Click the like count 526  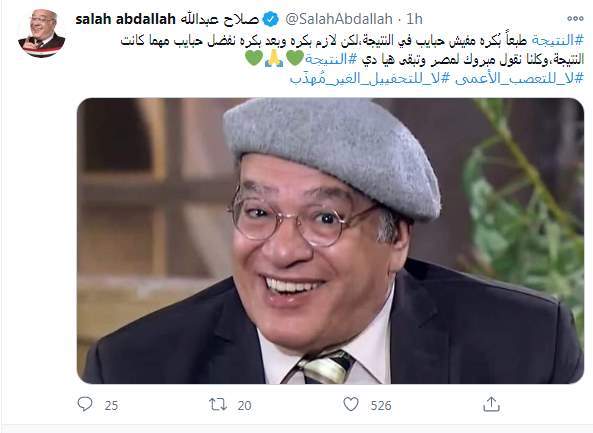pyautogui.click(x=381, y=406)
